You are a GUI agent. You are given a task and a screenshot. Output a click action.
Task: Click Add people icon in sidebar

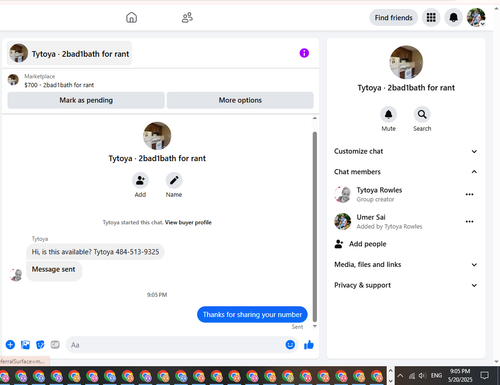coord(339,244)
